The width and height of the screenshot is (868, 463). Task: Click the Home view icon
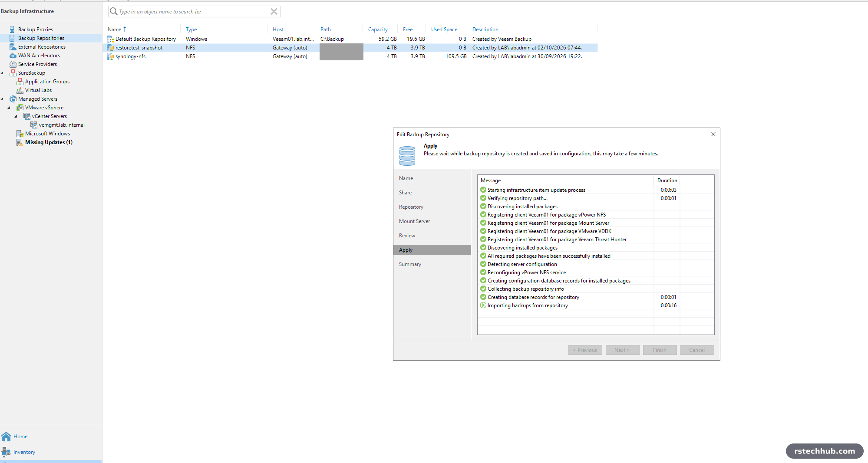click(x=6, y=437)
